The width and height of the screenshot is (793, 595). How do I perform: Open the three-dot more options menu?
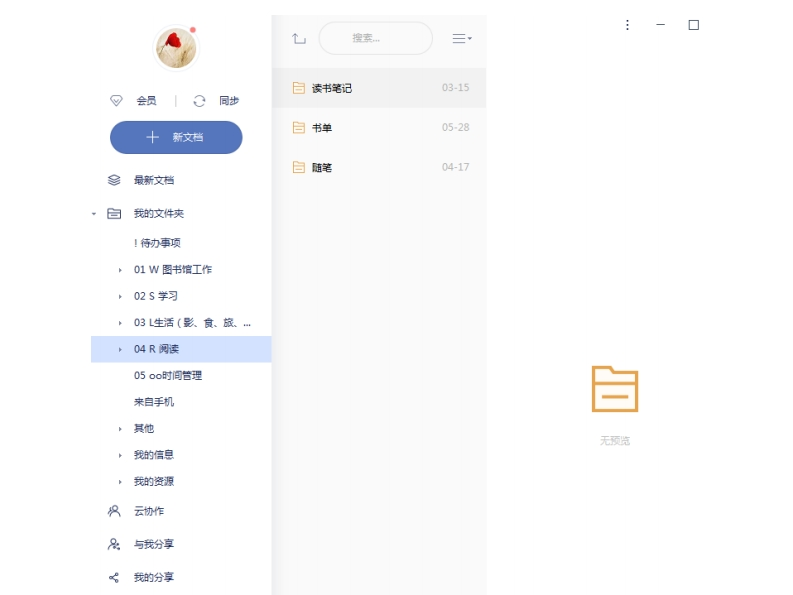point(627,25)
